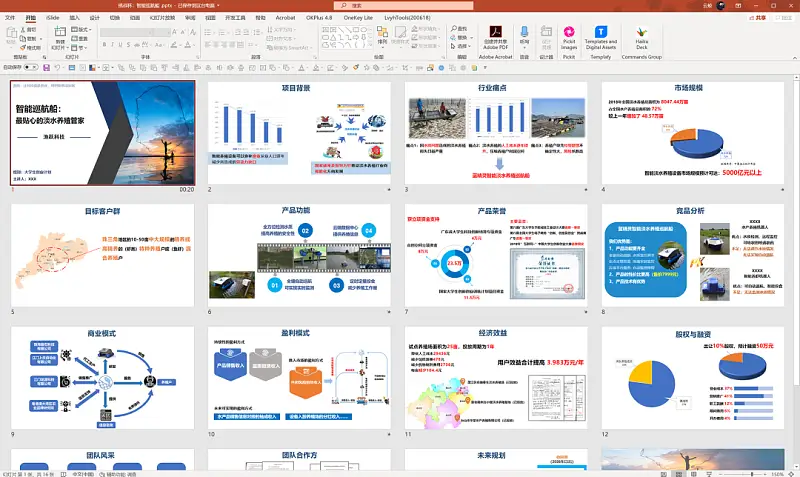Open Haiku Deck add-in
Screen dimensions: 800x477
click(x=641, y=37)
